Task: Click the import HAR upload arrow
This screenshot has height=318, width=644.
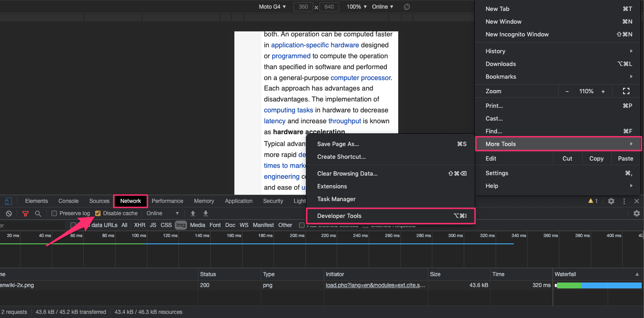Action: (193, 213)
